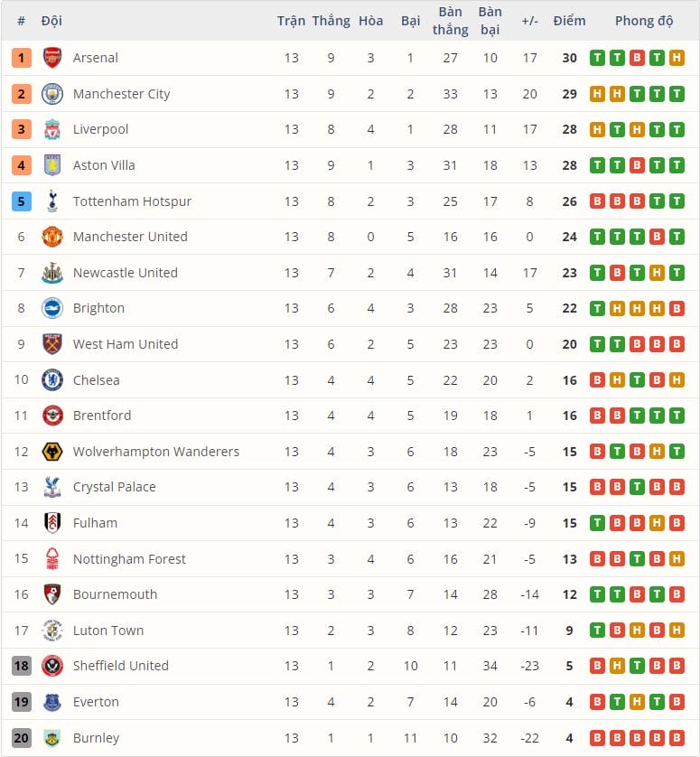
Task: Open the Sheffield United team link
Action: click(121, 666)
